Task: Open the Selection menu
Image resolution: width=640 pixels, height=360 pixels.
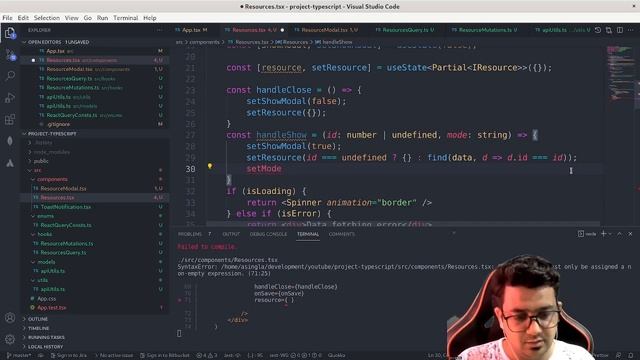Action: click(47, 18)
